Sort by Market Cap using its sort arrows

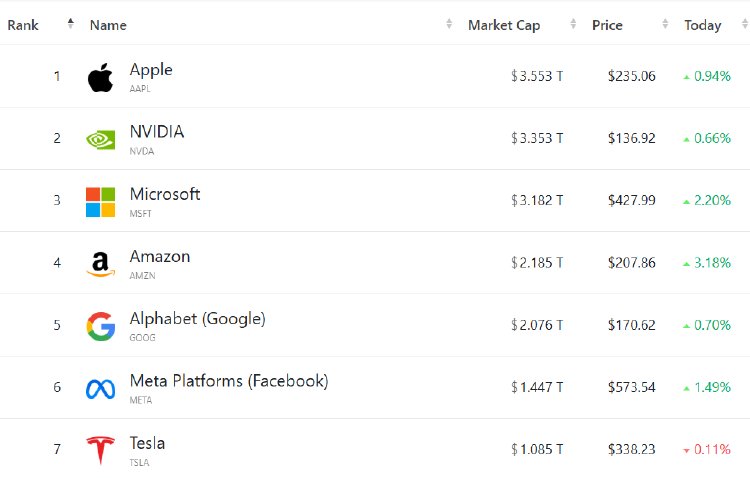[573, 23]
